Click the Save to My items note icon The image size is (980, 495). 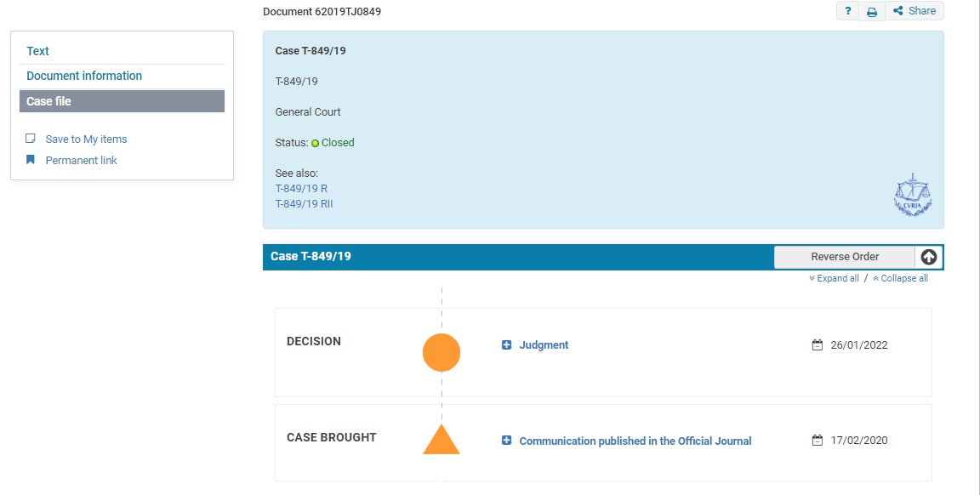coord(30,139)
